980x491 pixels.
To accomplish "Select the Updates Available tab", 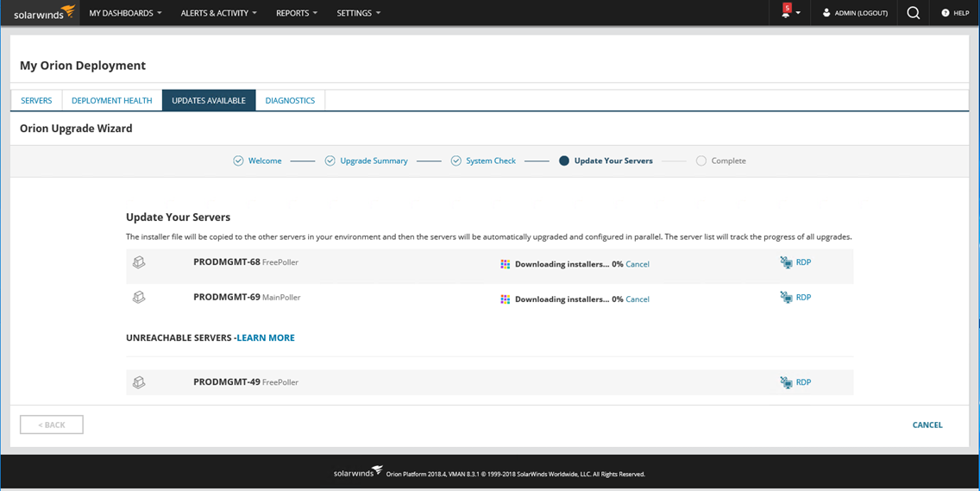I will 209,100.
